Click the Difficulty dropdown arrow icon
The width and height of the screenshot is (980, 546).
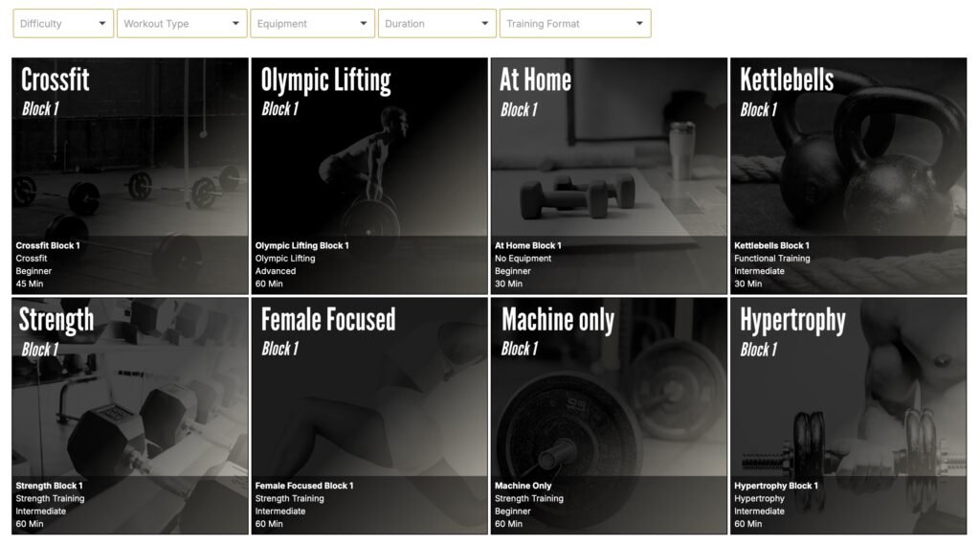click(101, 24)
